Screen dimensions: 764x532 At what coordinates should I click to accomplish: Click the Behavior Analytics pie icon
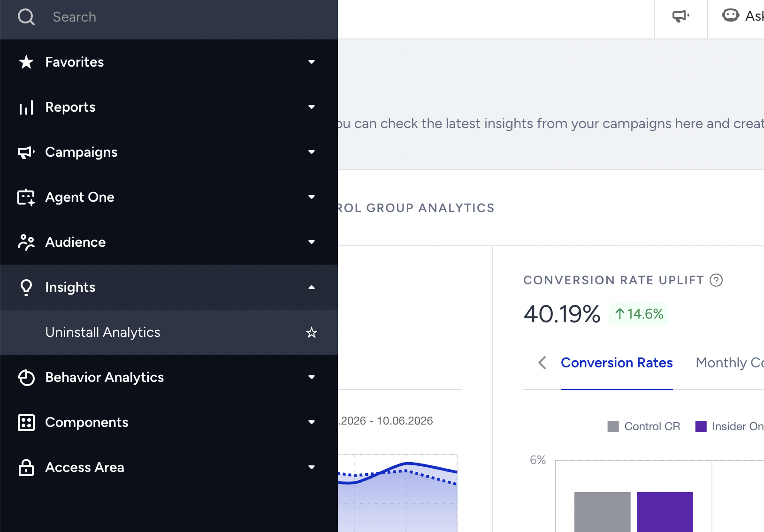pyautogui.click(x=26, y=377)
